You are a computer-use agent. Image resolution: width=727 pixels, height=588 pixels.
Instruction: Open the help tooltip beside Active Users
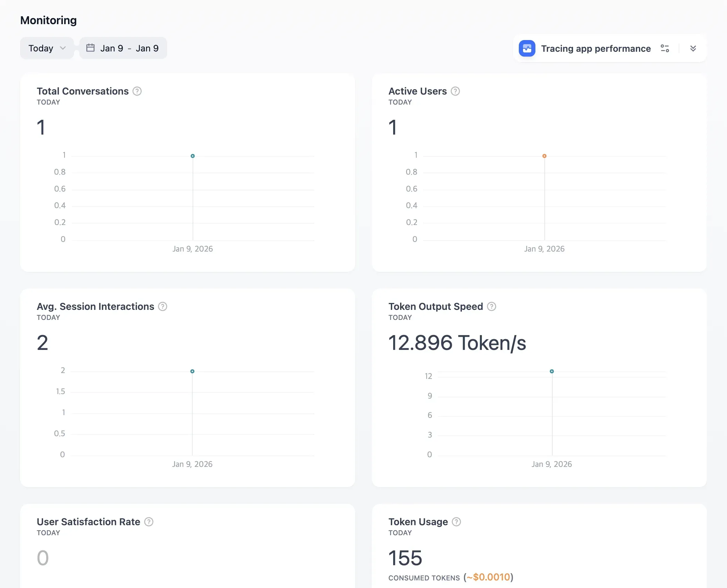(455, 91)
